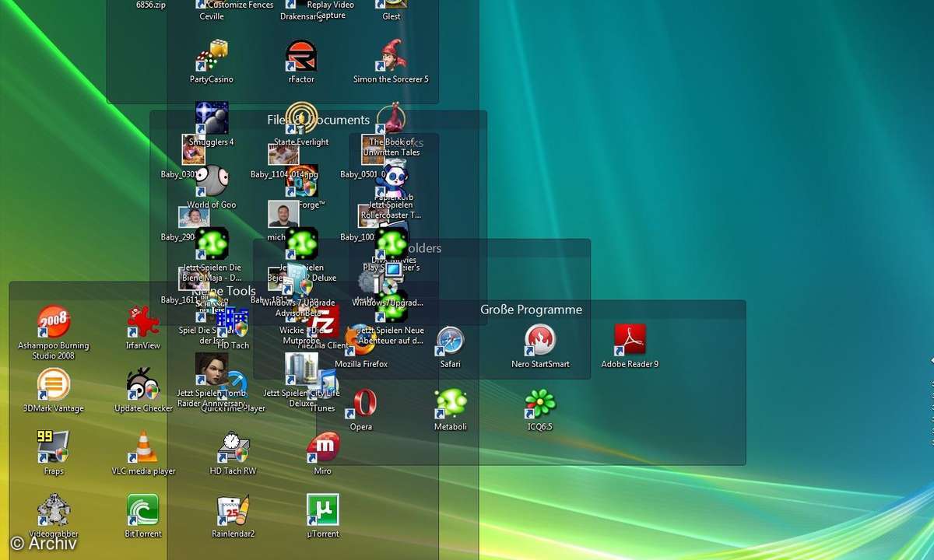Open Nero StartSmart

click(540, 340)
